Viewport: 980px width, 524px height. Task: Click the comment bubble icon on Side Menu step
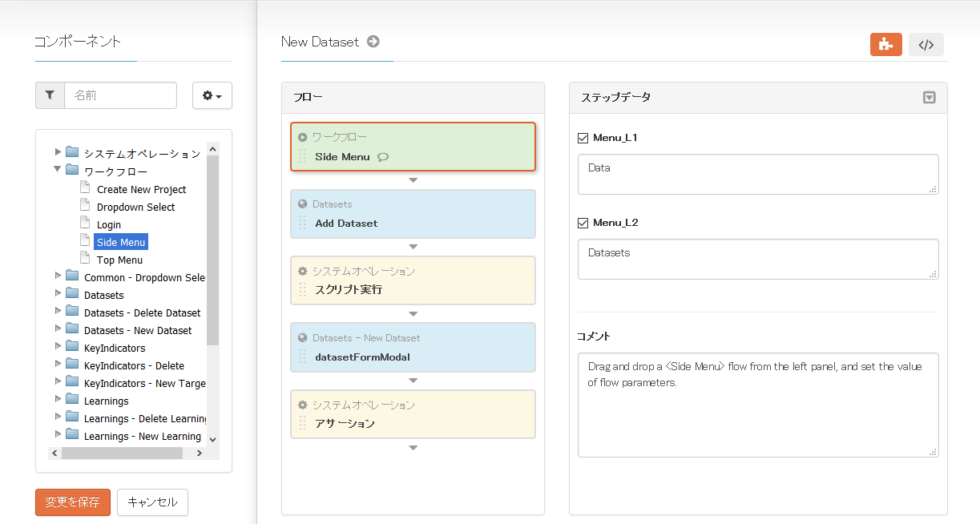pos(383,157)
